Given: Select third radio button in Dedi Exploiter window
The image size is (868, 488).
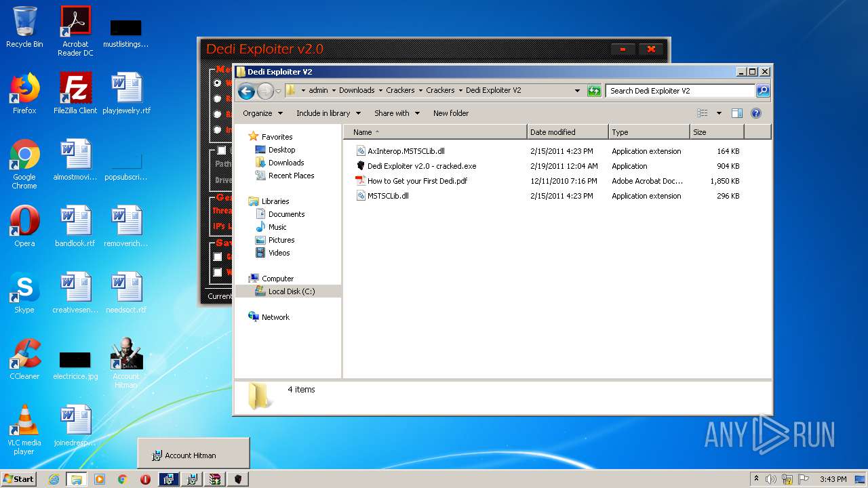Looking at the screenshot, I should pos(218,114).
